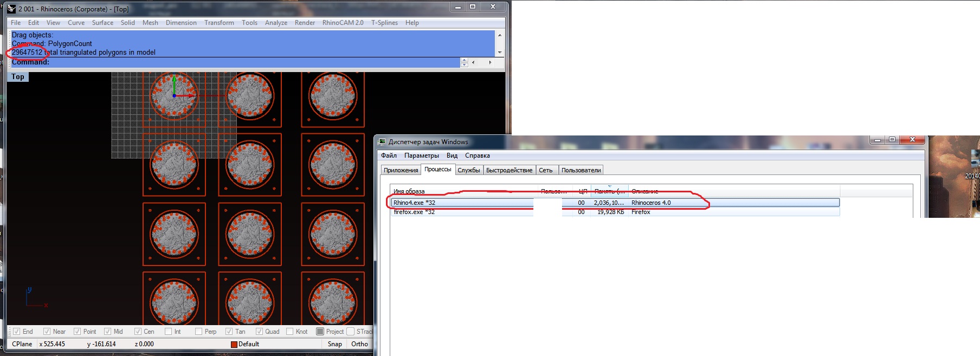Click the Task Manager window icon

pos(382,142)
